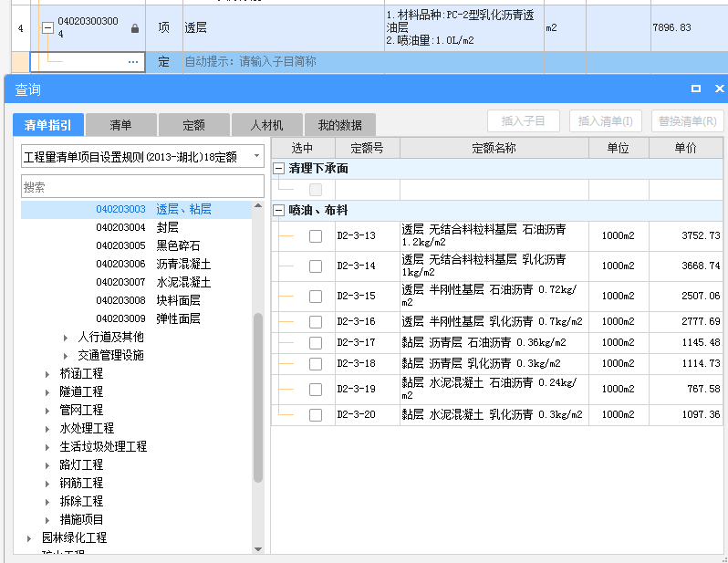
Task: Expand the 人行道及其他 node
Action: (66, 338)
